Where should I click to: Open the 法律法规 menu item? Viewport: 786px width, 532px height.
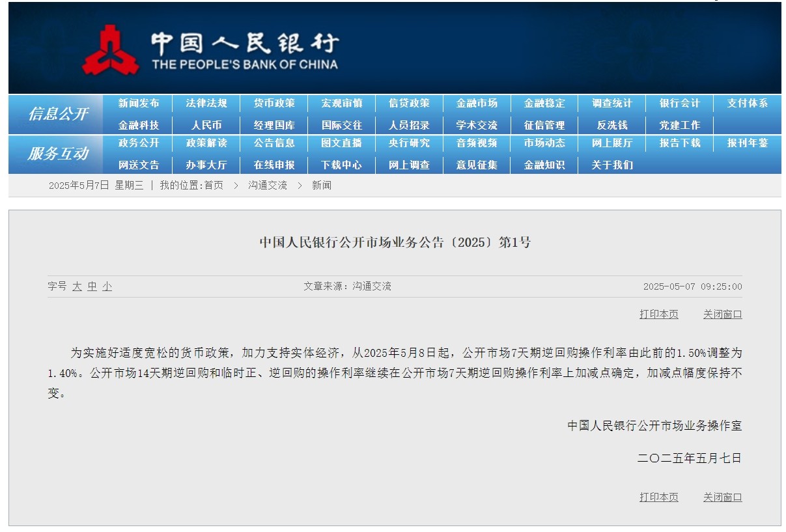[x=206, y=104]
